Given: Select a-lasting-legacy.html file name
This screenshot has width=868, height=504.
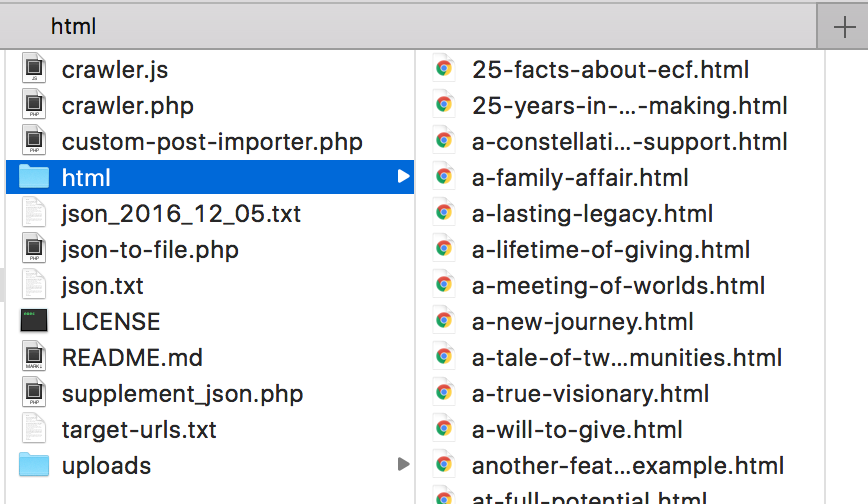Looking at the screenshot, I should [x=592, y=214].
